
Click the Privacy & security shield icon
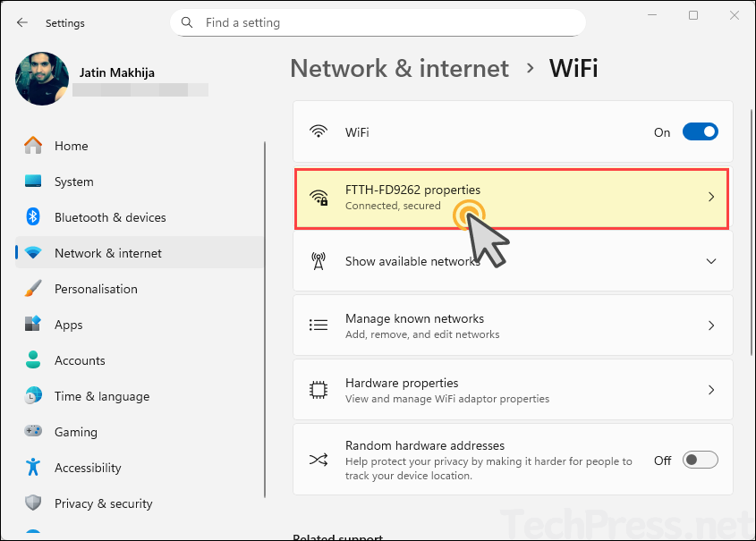33,503
